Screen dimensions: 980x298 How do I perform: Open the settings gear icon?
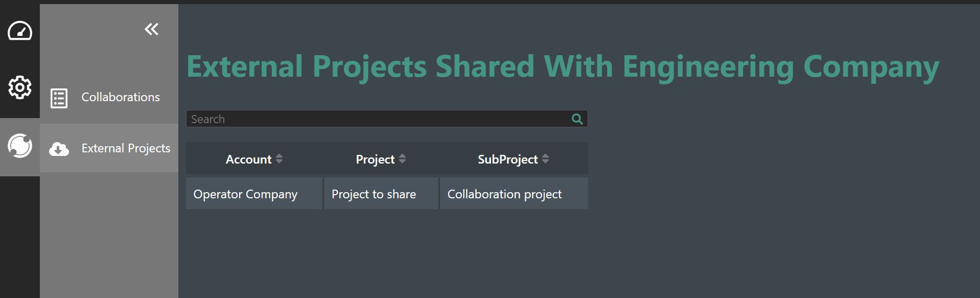click(20, 87)
